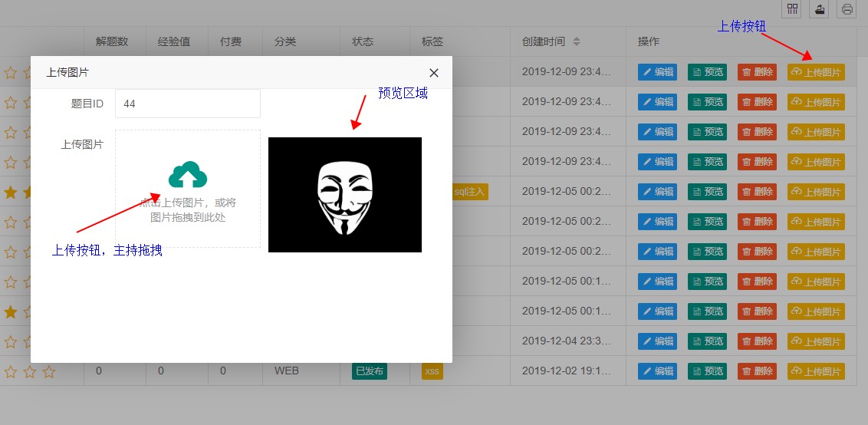
Task: Click 预览 in the 2019-12-04 23:3... row
Action: coord(708,341)
